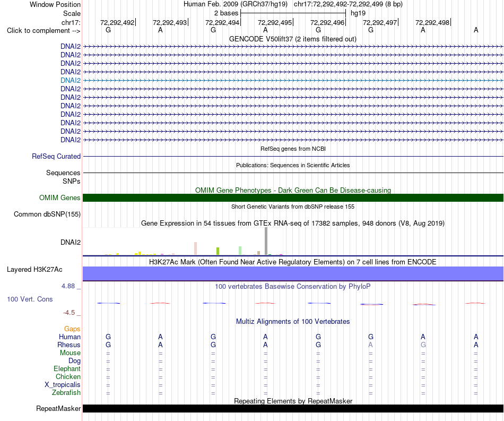The image size is (504, 421).
Task: Click 'Repeating Elements by RepeatMasker' title
Action: tap(293, 401)
